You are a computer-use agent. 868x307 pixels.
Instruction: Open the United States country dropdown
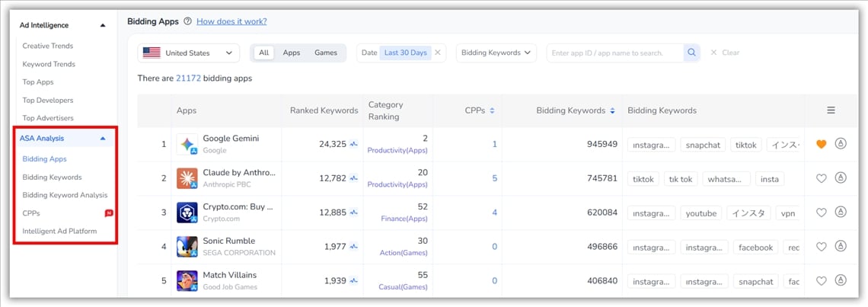pyautogui.click(x=188, y=53)
